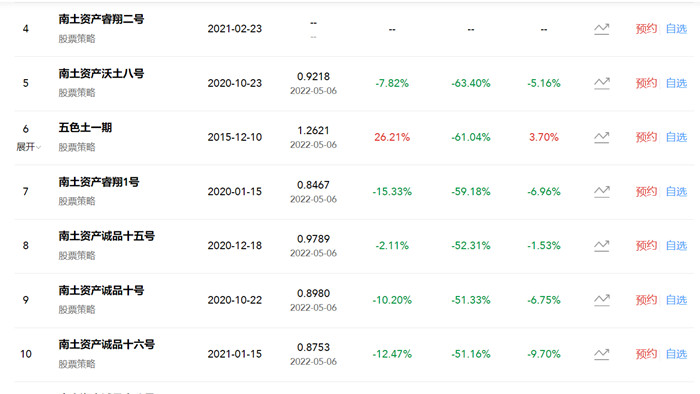The height and width of the screenshot is (394, 700).
Task: Open fund name 南土资产诚品十号
Action: pos(101,290)
